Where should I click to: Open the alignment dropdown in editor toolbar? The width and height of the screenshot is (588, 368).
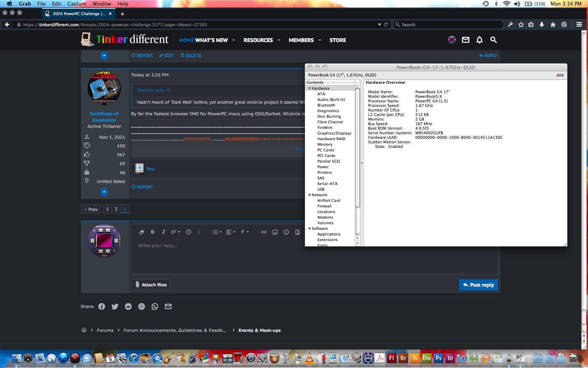coord(231,232)
